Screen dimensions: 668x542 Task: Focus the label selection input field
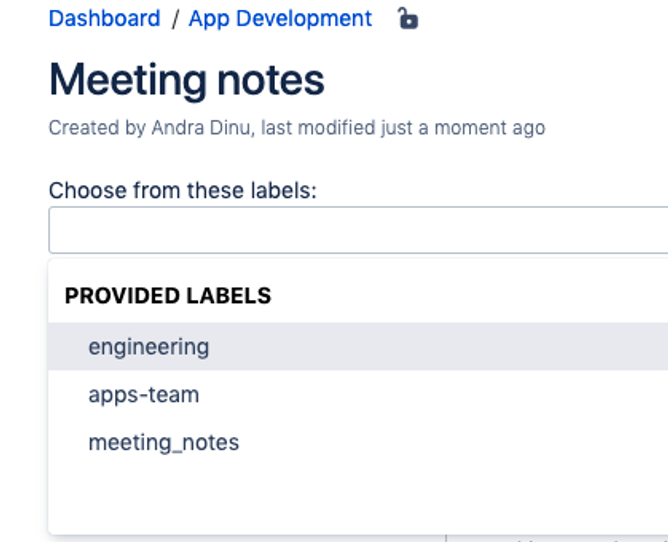tap(358, 230)
